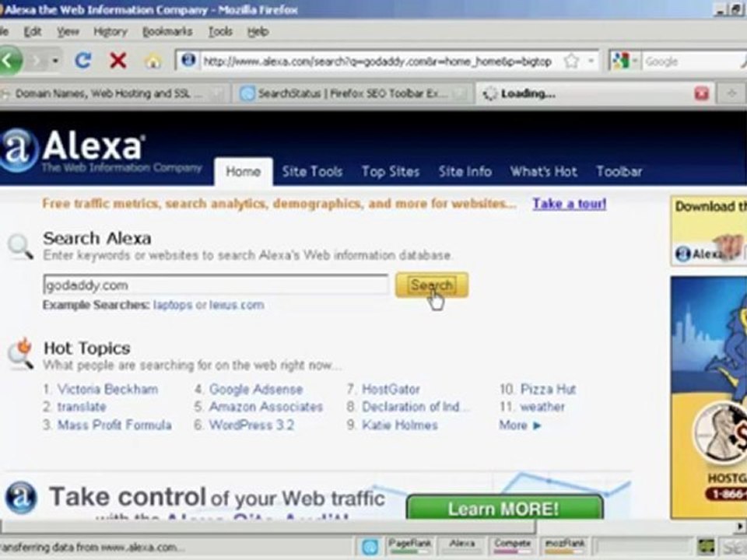Open the Toolbar navigation tab

619,172
